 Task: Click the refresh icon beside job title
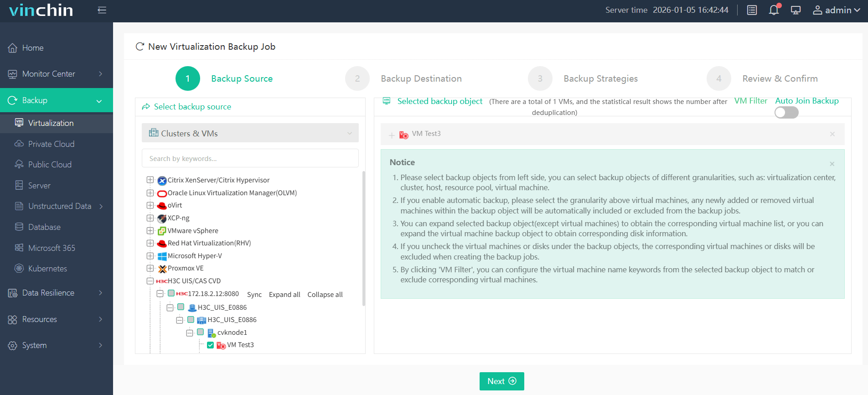[140, 47]
